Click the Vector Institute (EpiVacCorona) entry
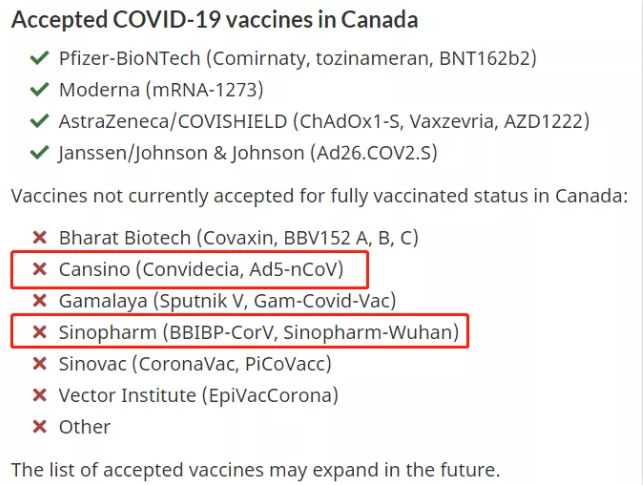 tap(199, 395)
